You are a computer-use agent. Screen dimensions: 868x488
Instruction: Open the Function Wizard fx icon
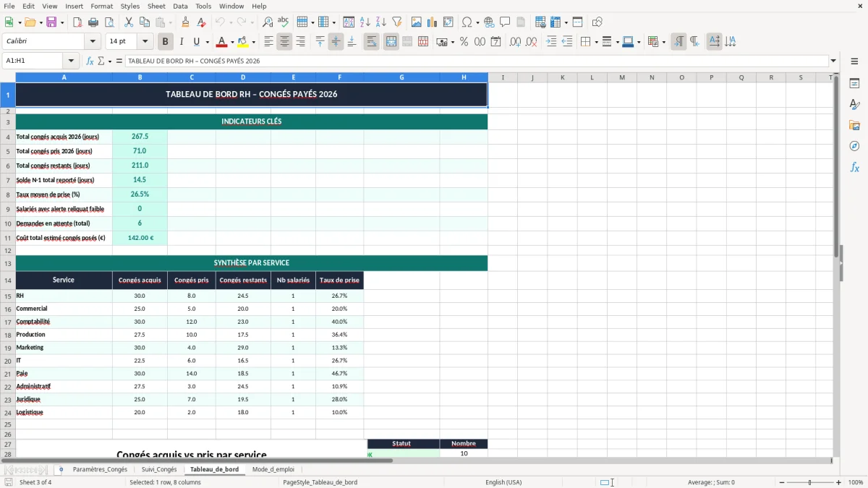click(x=90, y=61)
